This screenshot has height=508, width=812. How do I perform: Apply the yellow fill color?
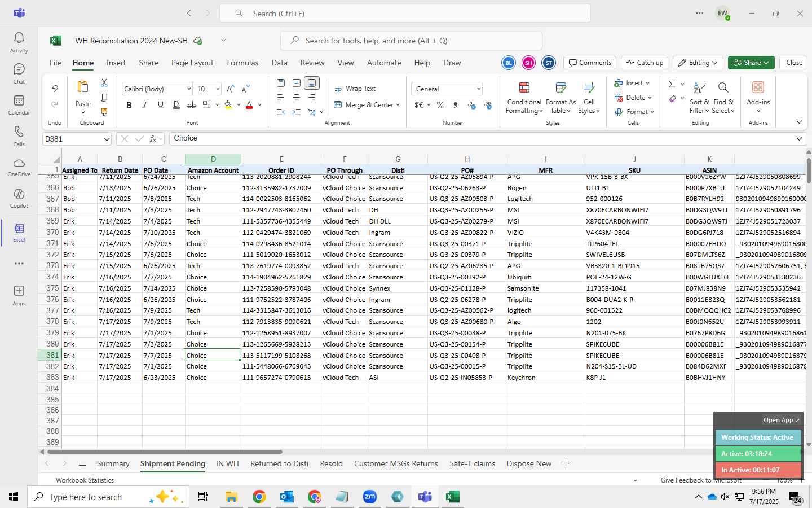(x=228, y=105)
